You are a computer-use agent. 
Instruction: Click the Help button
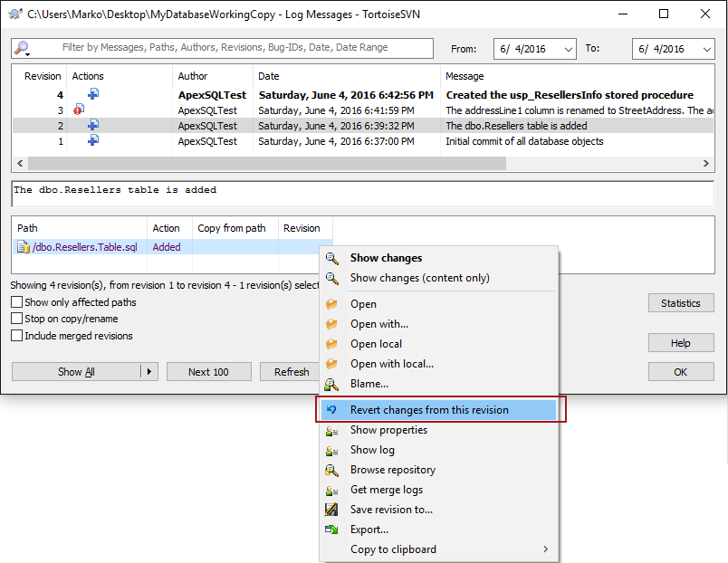tap(681, 343)
